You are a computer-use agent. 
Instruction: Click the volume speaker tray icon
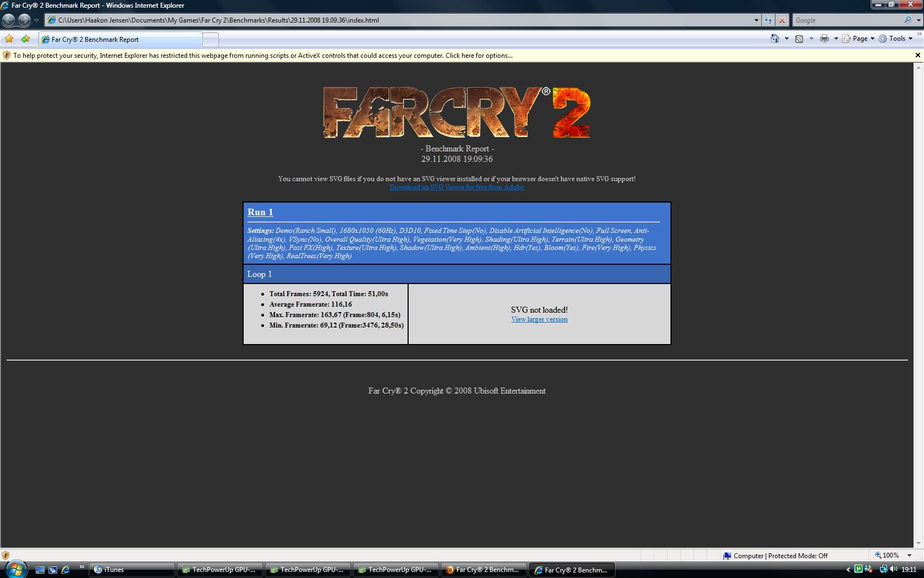[894, 569]
